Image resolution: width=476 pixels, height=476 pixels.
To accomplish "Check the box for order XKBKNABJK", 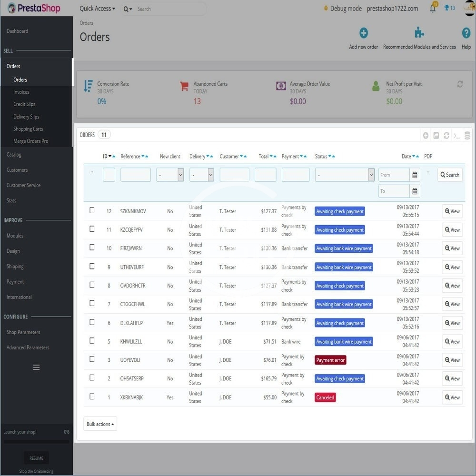I will click(x=92, y=397).
